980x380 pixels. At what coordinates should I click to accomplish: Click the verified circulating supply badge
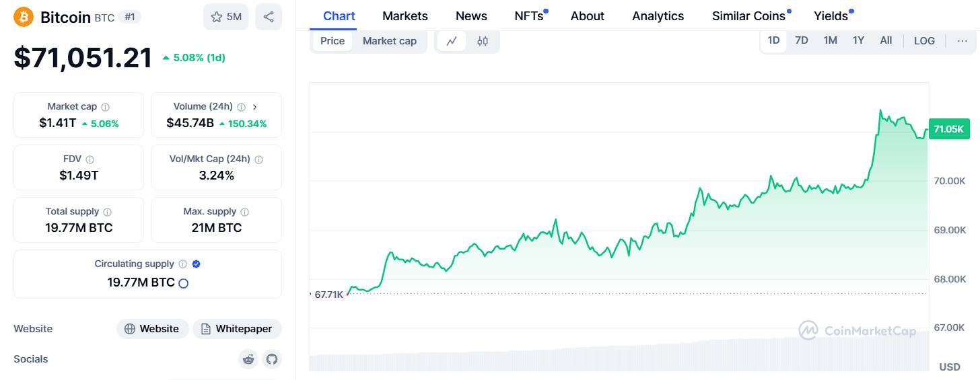pos(197,264)
